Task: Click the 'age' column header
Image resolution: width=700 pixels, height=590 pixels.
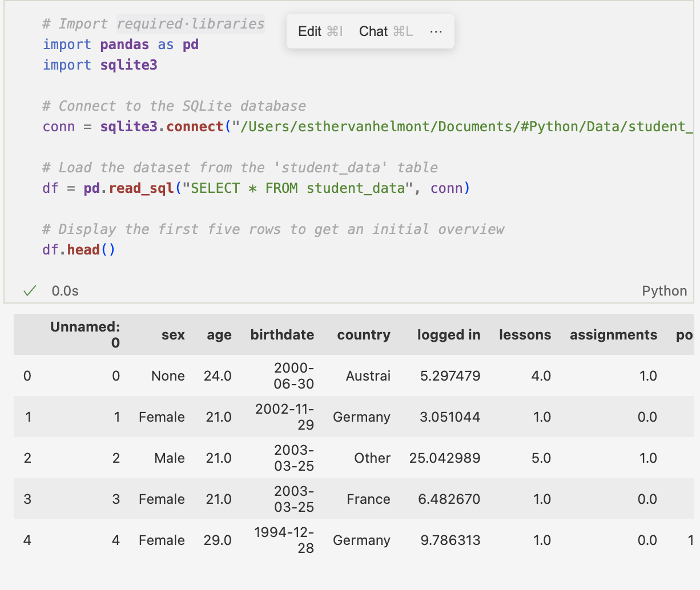Action: pos(219,335)
